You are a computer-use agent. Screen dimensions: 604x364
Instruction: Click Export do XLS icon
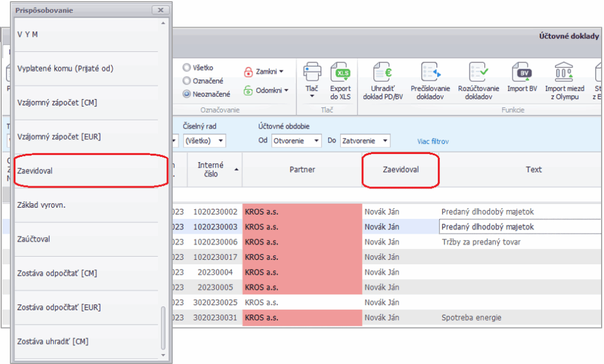coord(340,74)
